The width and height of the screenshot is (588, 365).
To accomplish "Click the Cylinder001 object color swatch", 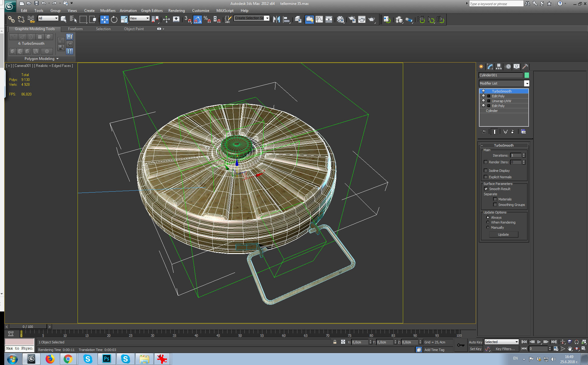I will coord(527,75).
